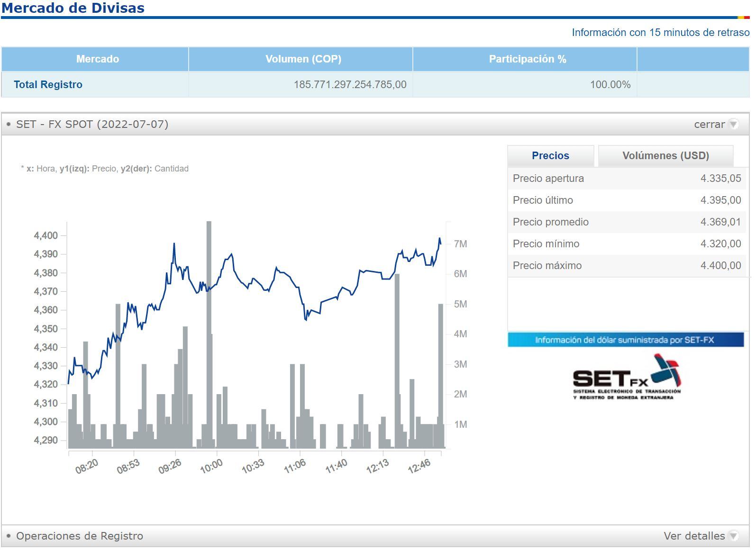756x550 pixels.
Task: Click the price line peak near 09:26
Action: [x=174, y=244]
